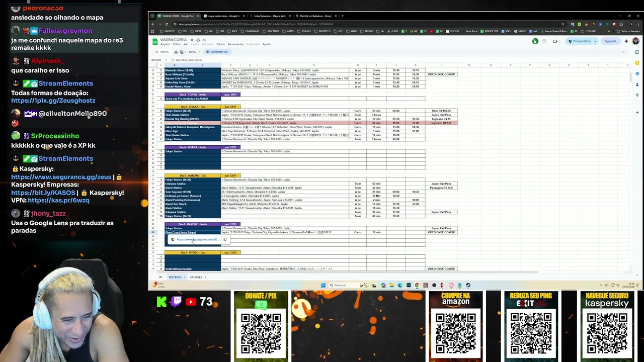Open the Google account avatar

[635, 41]
